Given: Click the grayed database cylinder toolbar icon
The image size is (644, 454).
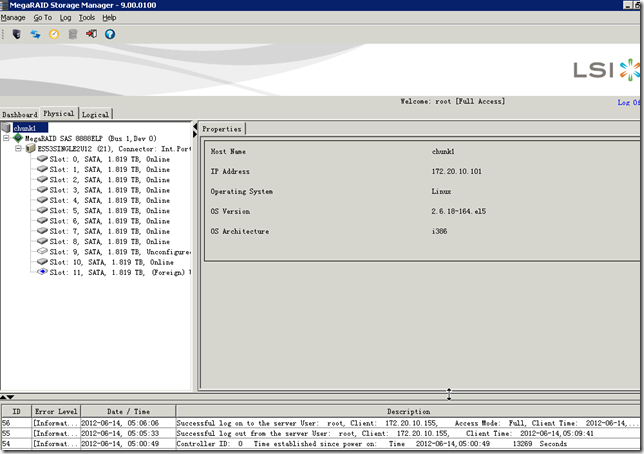Looking at the screenshot, I should 73,34.
